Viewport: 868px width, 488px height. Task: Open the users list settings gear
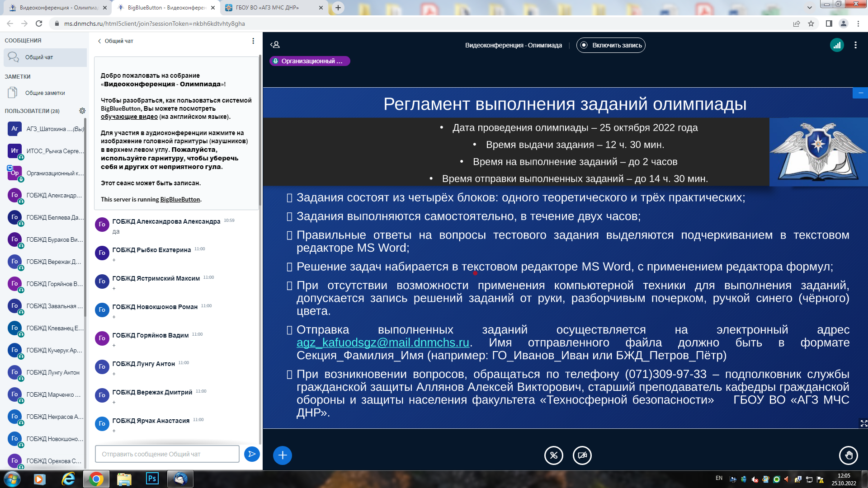[x=82, y=111]
